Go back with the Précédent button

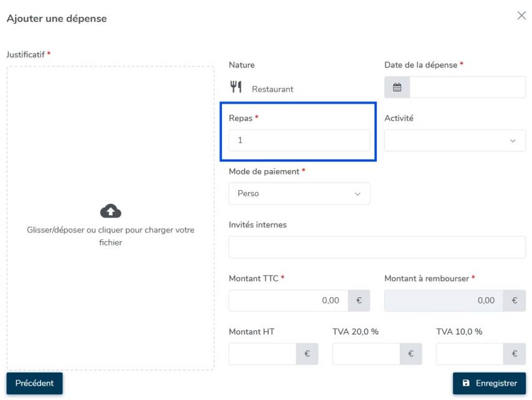[x=35, y=383]
